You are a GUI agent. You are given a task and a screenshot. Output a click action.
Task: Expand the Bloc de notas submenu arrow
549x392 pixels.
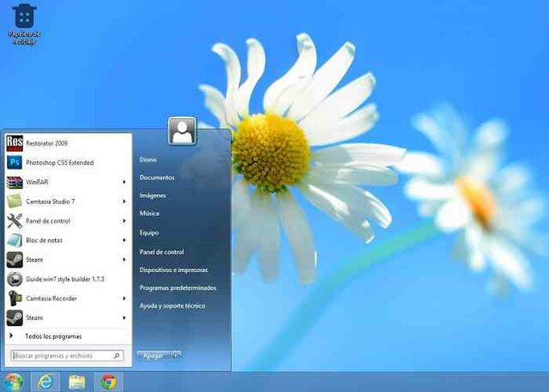point(124,240)
